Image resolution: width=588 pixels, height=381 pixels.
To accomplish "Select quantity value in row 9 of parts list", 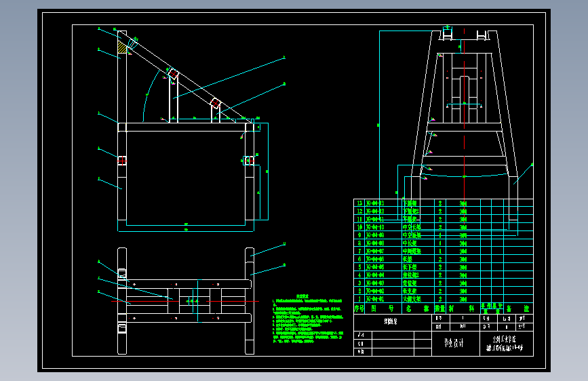I will point(440,235).
